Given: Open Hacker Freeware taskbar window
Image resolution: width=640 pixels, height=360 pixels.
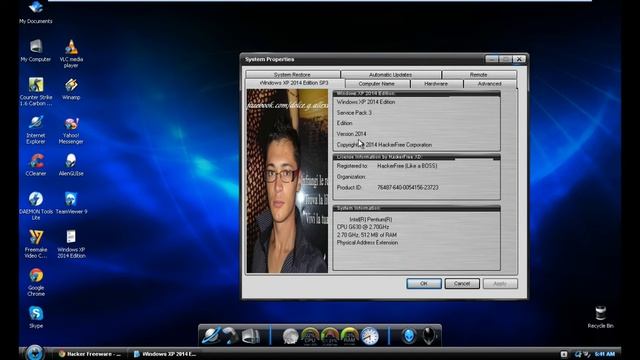Looking at the screenshot, I should 90,354.
